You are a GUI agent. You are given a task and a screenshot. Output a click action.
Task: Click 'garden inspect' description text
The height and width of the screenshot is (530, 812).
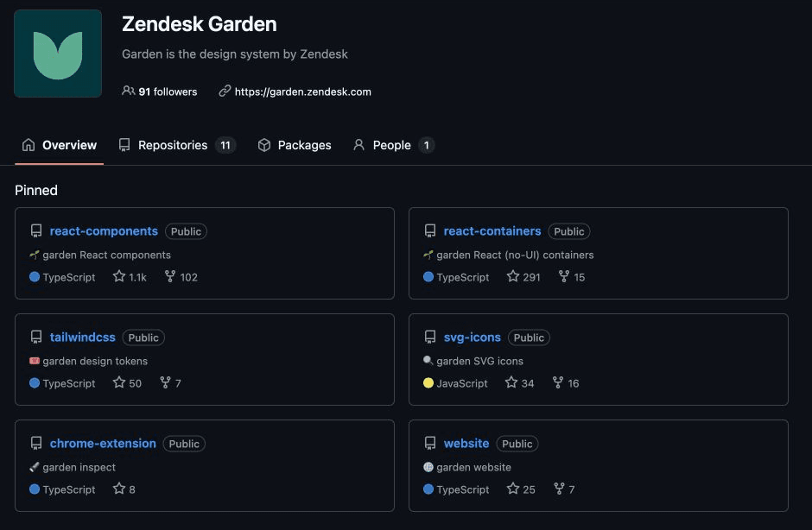click(x=79, y=467)
